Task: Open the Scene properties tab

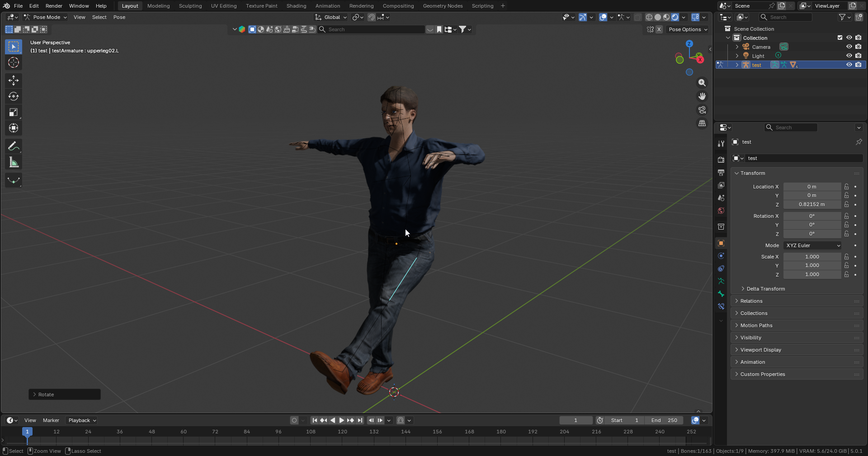Action: (721, 198)
